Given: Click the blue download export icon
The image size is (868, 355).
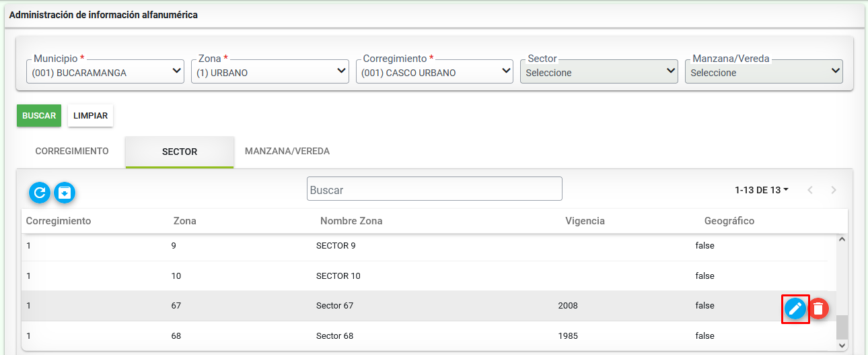Looking at the screenshot, I should pos(65,193).
